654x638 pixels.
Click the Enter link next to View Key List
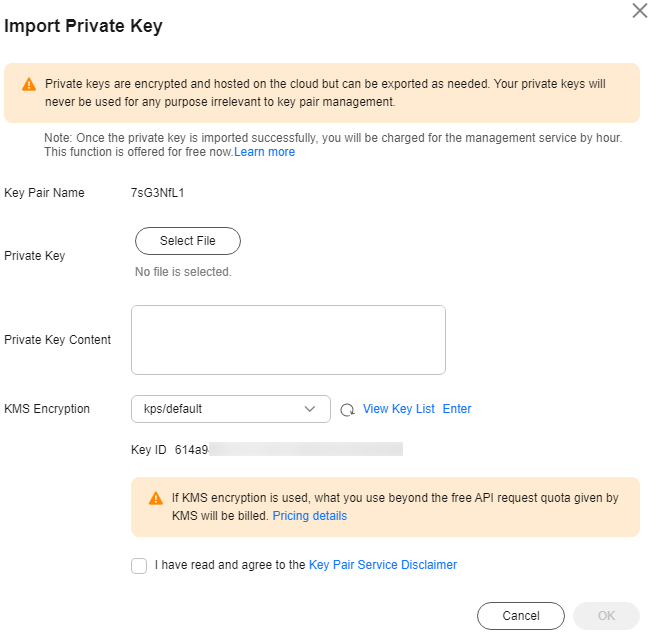tap(457, 409)
